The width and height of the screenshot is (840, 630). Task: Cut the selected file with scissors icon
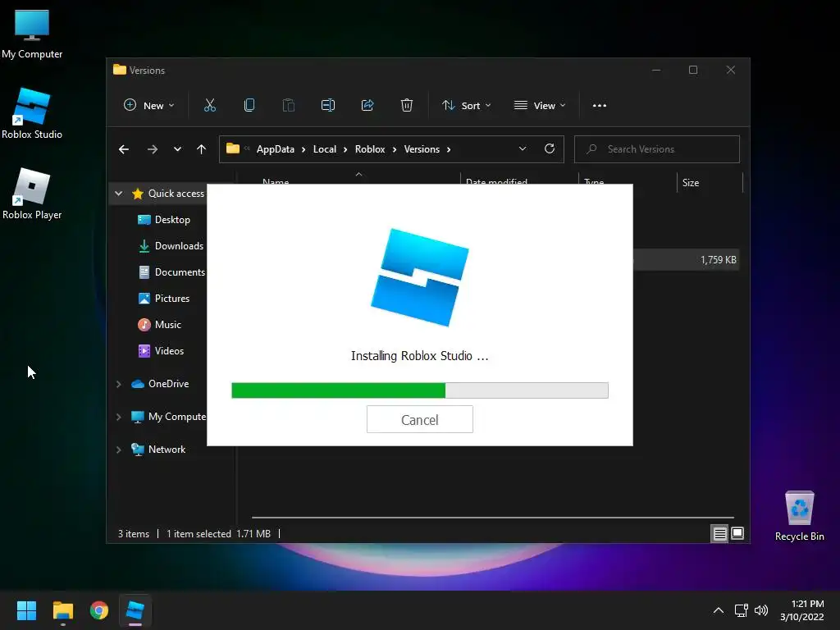click(x=209, y=106)
